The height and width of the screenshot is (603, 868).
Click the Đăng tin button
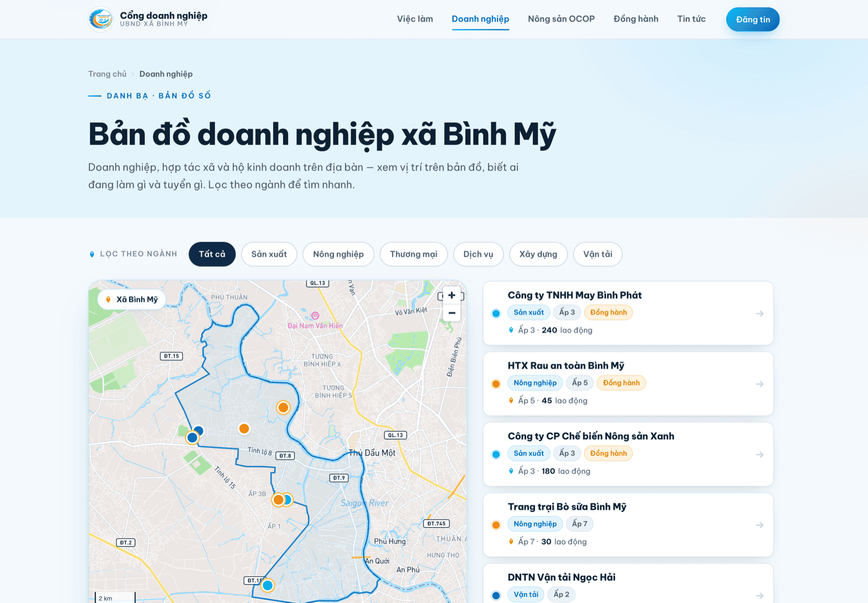[753, 20]
